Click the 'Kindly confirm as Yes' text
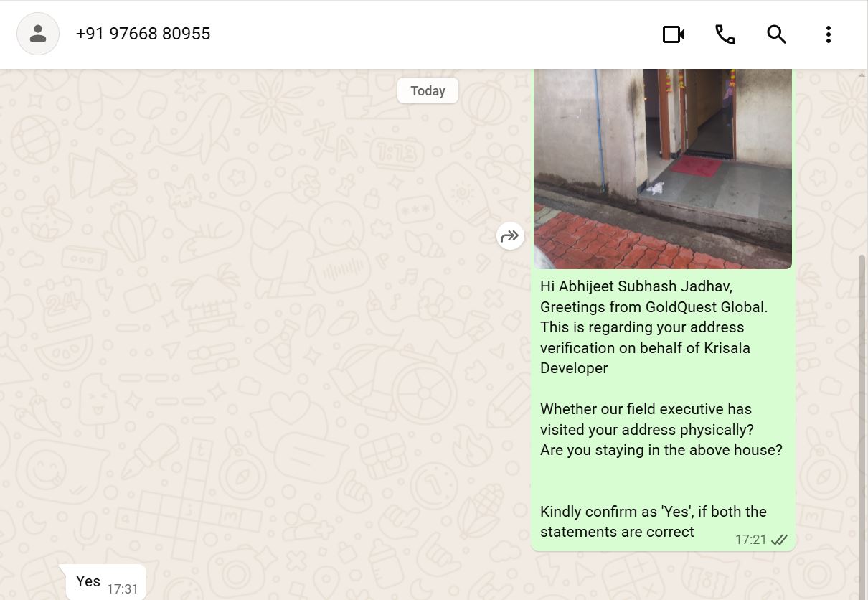The height and width of the screenshot is (600, 868). [x=653, y=512]
